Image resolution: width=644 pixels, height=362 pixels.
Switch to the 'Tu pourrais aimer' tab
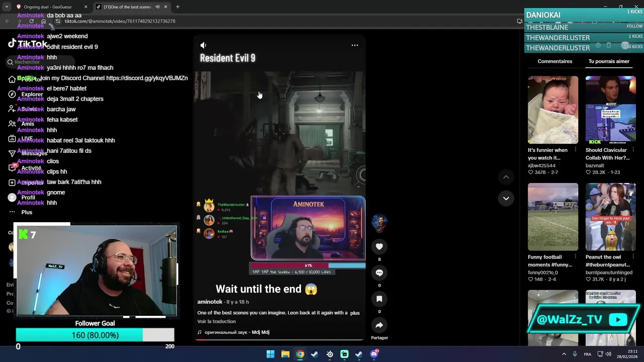[609, 61]
